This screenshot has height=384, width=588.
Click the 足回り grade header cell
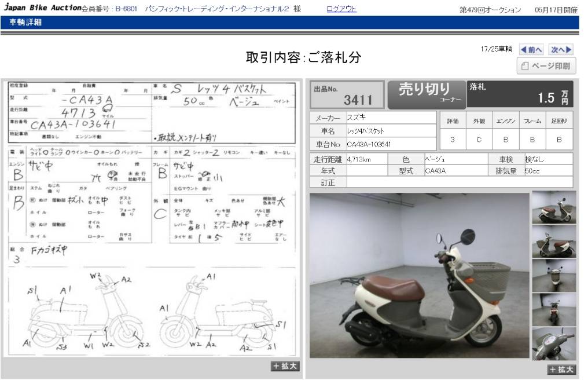[558, 121]
